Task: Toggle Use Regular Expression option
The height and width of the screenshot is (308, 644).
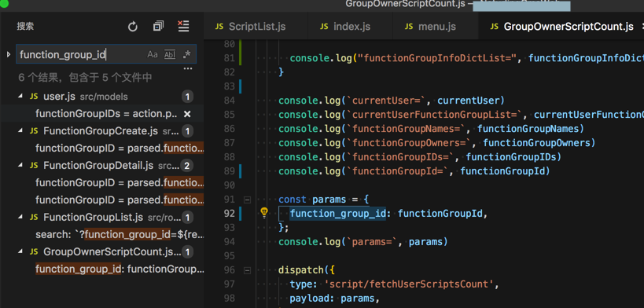Action: pos(187,54)
